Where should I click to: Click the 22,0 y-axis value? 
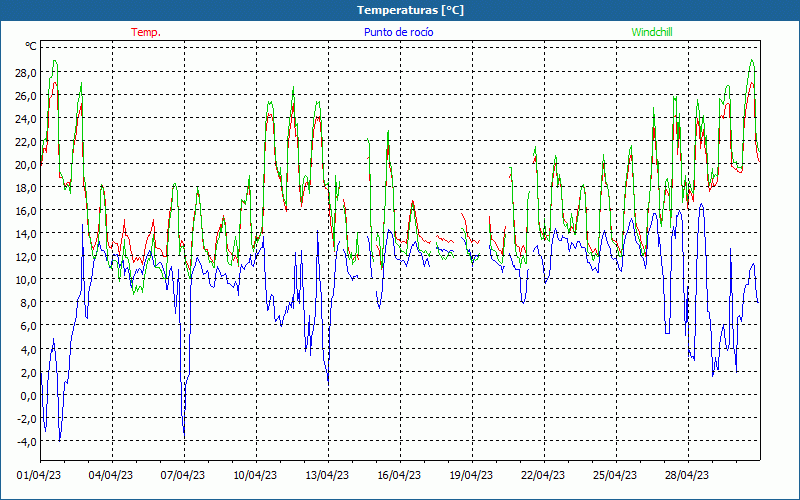coord(26,142)
